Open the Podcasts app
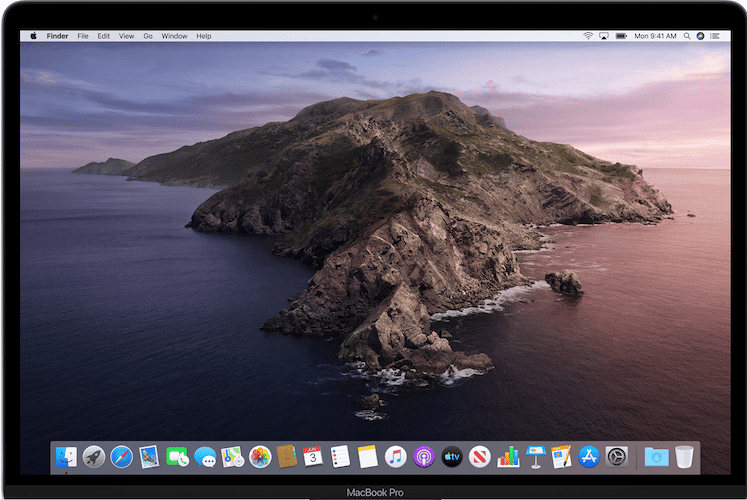The height and width of the screenshot is (500, 747). [x=423, y=457]
